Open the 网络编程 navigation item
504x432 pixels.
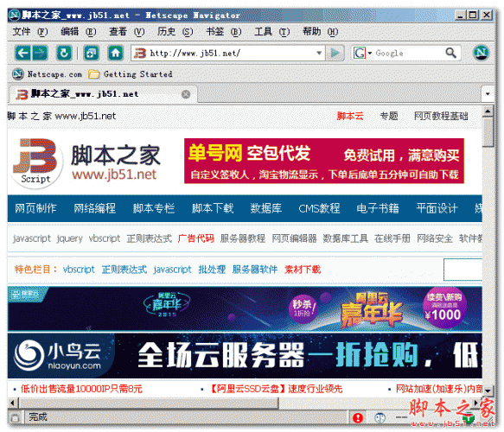click(95, 208)
